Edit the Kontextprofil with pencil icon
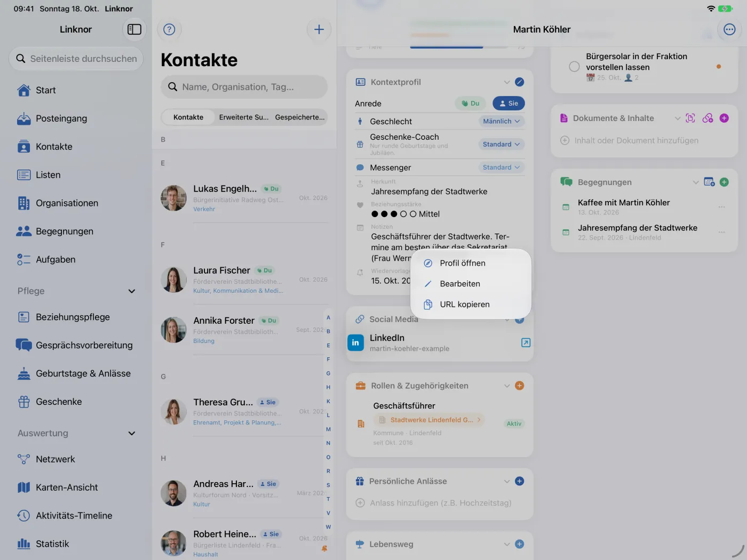The height and width of the screenshot is (560, 747). (x=520, y=82)
